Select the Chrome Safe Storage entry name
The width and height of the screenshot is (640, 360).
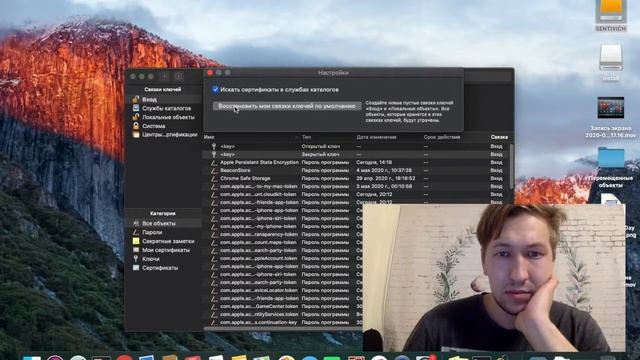click(x=245, y=178)
